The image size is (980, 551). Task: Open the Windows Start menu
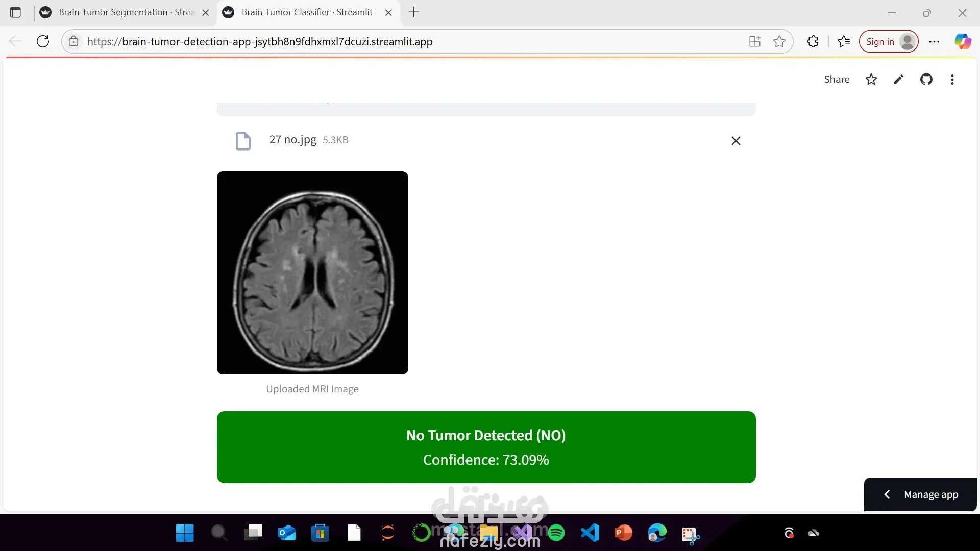(x=185, y=533)
